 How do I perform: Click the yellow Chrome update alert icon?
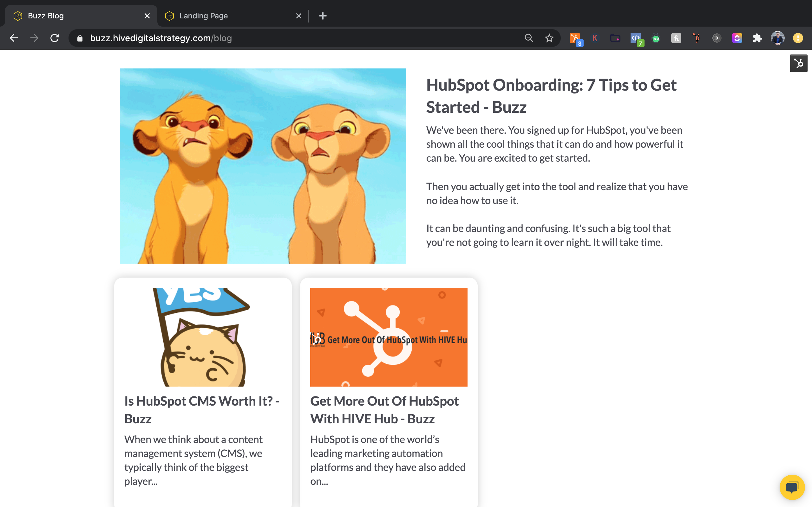click(x=798, y=38)
